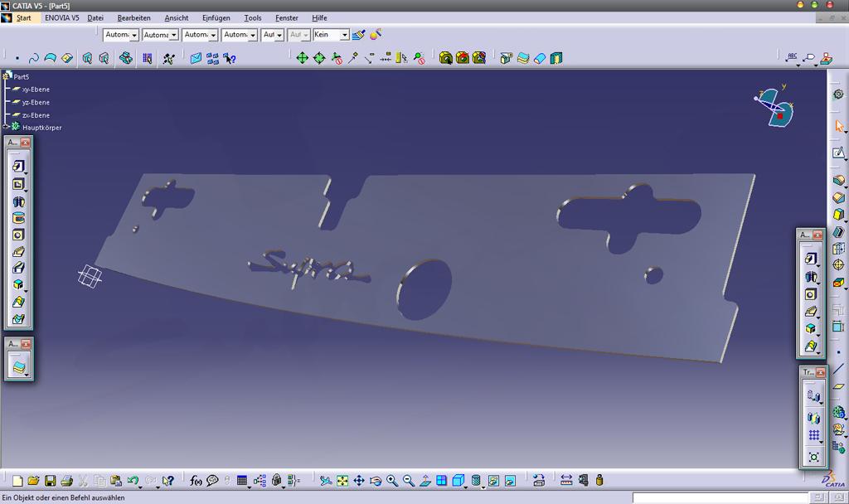Image resolution: width=849 pixels, height=504 pixels.
Task: Click the Design Table dropdown arrow
Action: click(249, 486)
